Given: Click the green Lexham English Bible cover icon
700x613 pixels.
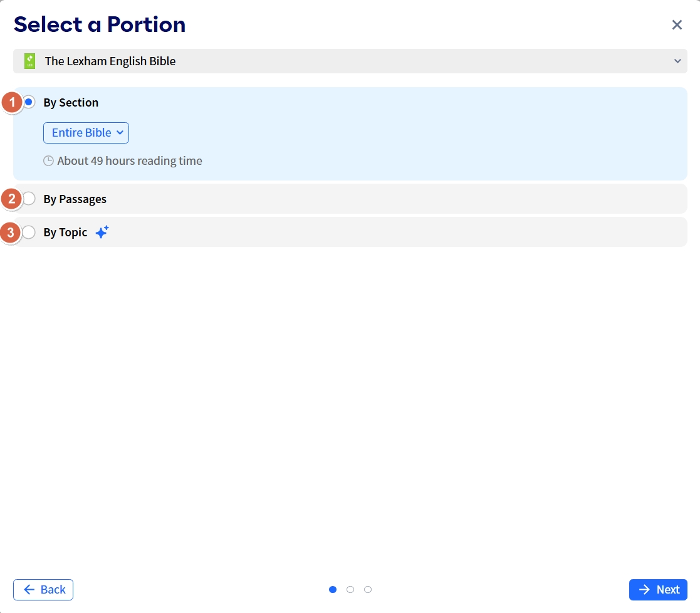Looking at the screenshot, I should (x=29, y=61).
